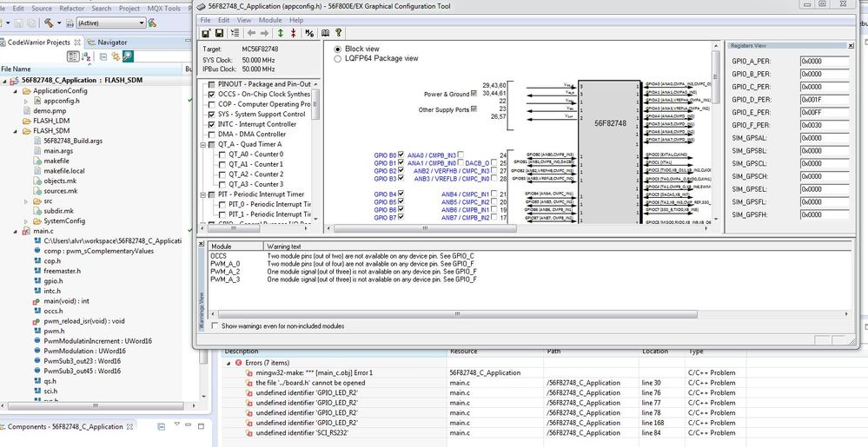Viewport: 868px width, 447px height.
Task: Check the QT_A0 Counter 0 checkbox
Action: click(x=222, y=154)
